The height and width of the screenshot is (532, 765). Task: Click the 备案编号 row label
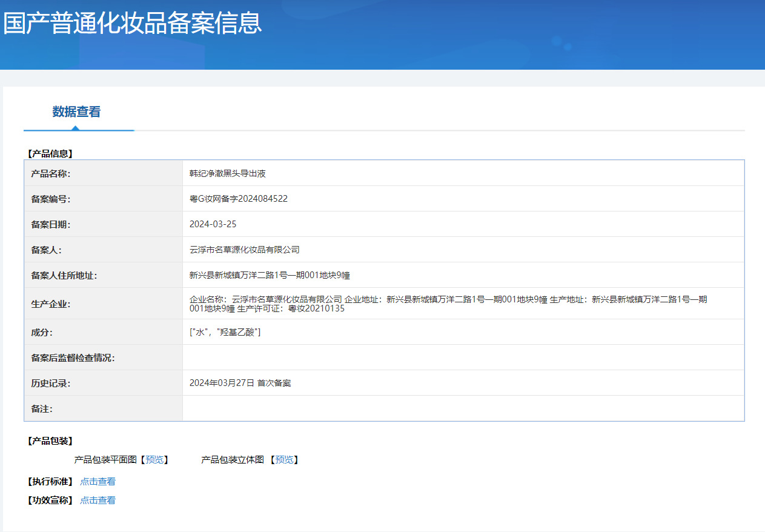51,199
